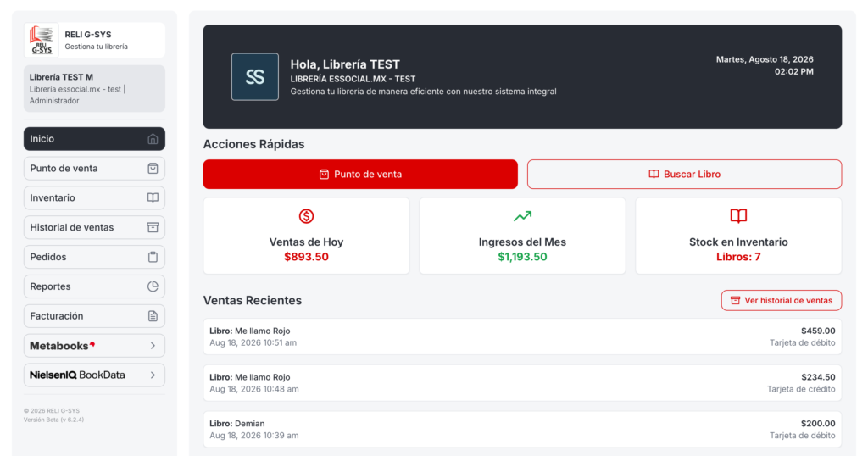The image size is (868, 456).
Task: Open the Stock en Inventario card
Action: [738, 236]
